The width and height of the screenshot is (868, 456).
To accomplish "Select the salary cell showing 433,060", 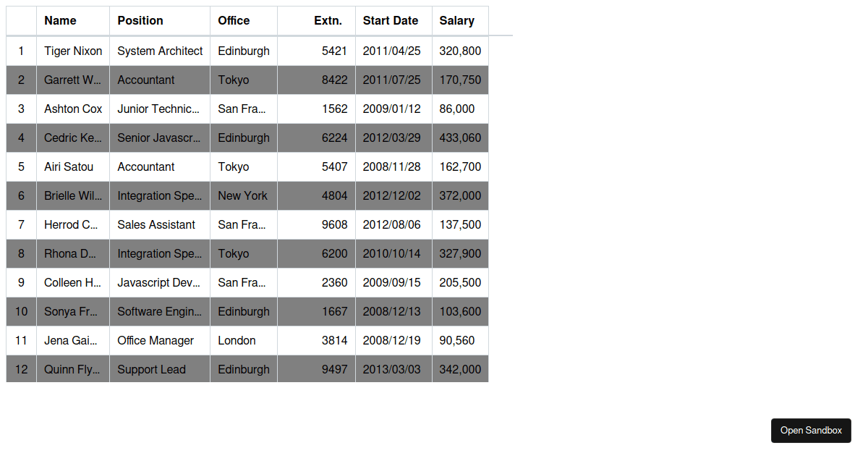I will (460, 138).
